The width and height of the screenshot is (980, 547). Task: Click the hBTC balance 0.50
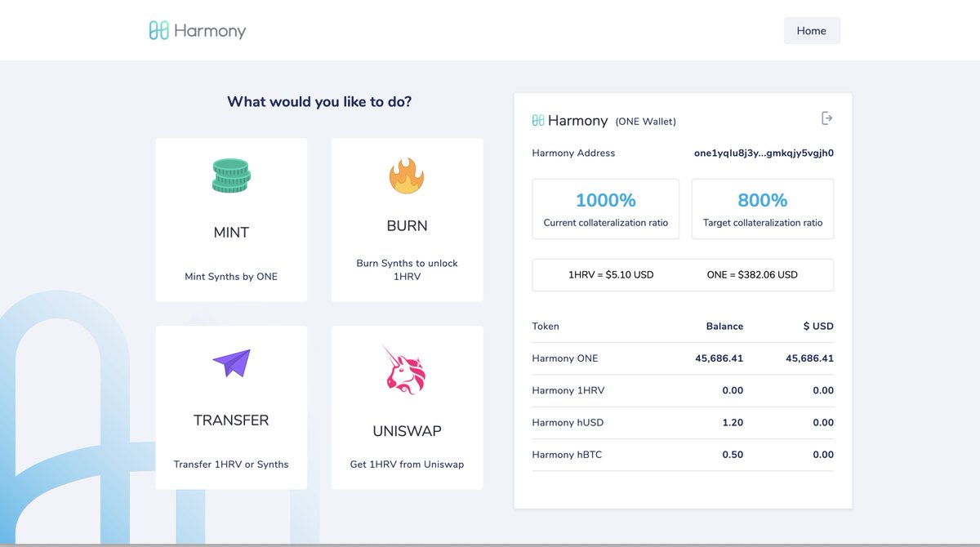[x=733, y=455]
